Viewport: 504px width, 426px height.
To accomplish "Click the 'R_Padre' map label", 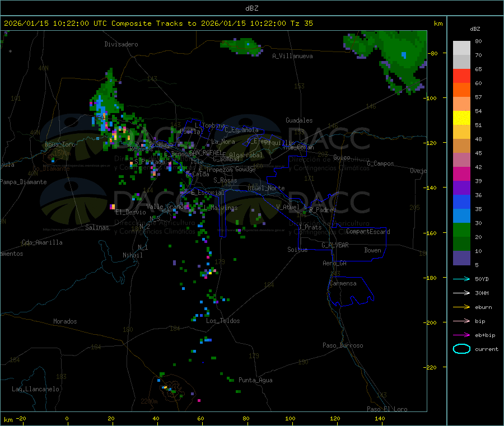I will [x=321, y=210].
